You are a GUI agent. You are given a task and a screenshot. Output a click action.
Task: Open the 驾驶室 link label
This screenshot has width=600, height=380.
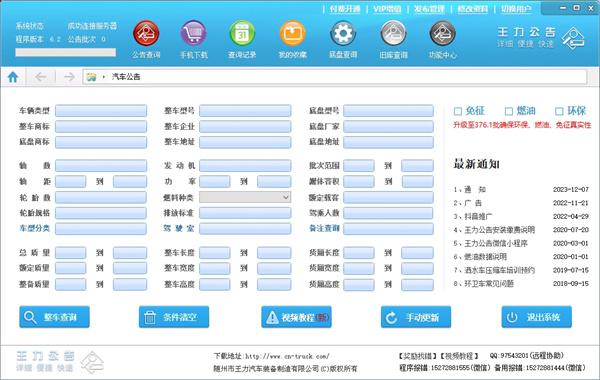pyautogui.click(x=179, y=228)
